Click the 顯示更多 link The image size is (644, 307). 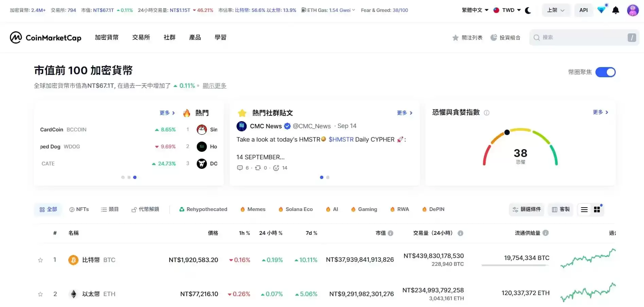(214, 85)
